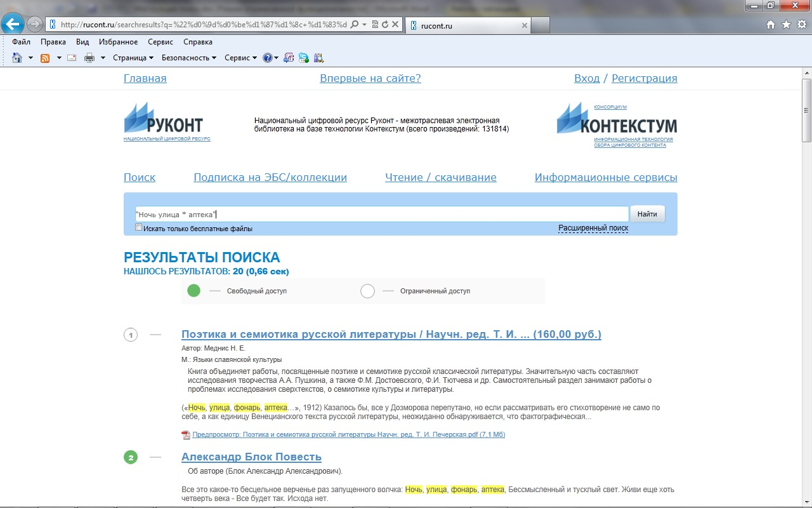Expand the address bar search dropdown arrow
Viewport: 812px width, 508px height.
pos(364,25)
